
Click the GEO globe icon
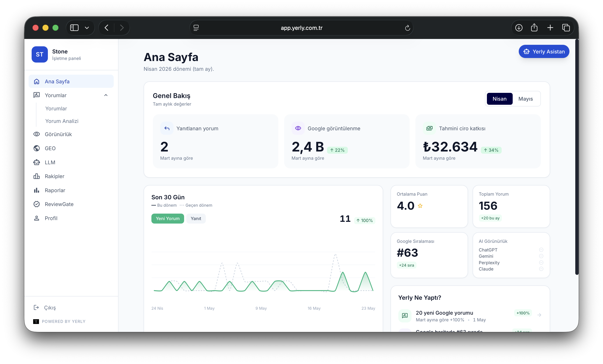(36, 148)
